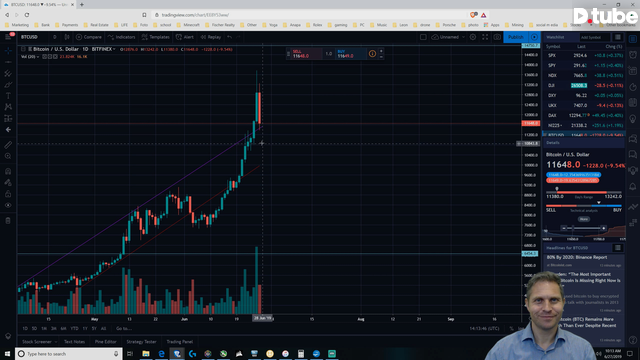640x360 pixels.
Task: Open the alerts alarm clock sidebar icon
Action: coord(633,55)
